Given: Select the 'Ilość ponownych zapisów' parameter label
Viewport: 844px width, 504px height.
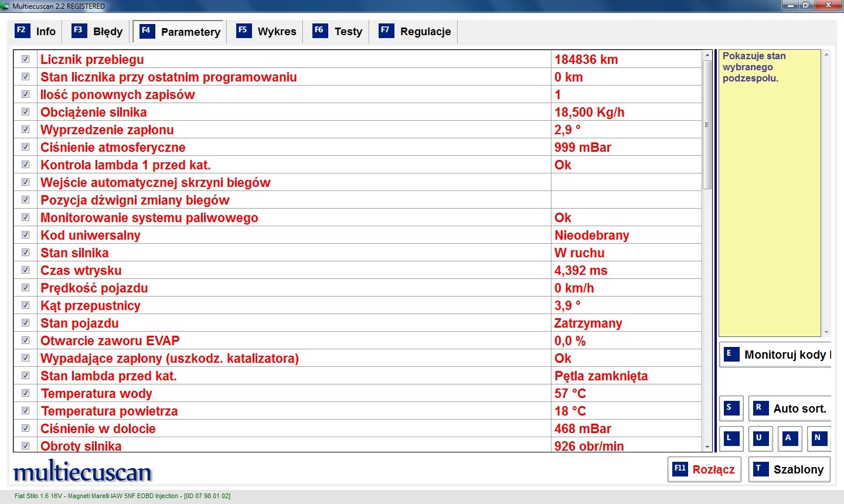Looking at the screenshot, I should 117,94.
